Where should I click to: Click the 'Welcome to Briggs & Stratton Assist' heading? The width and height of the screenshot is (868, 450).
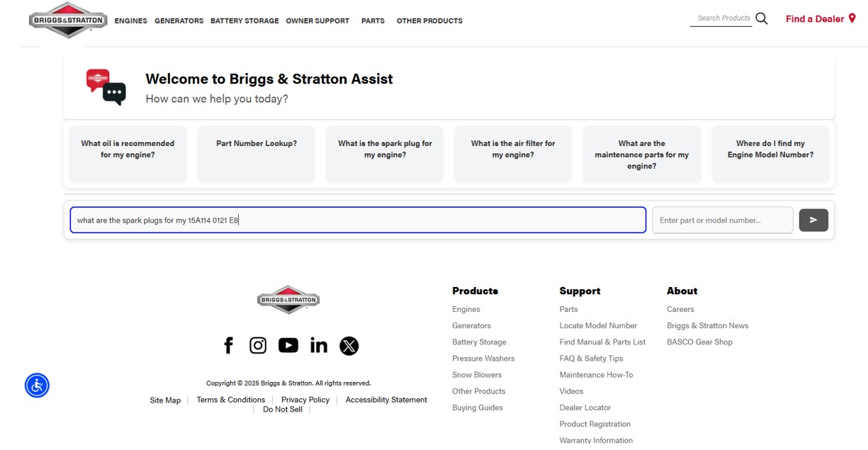click(x=269, y=79)
